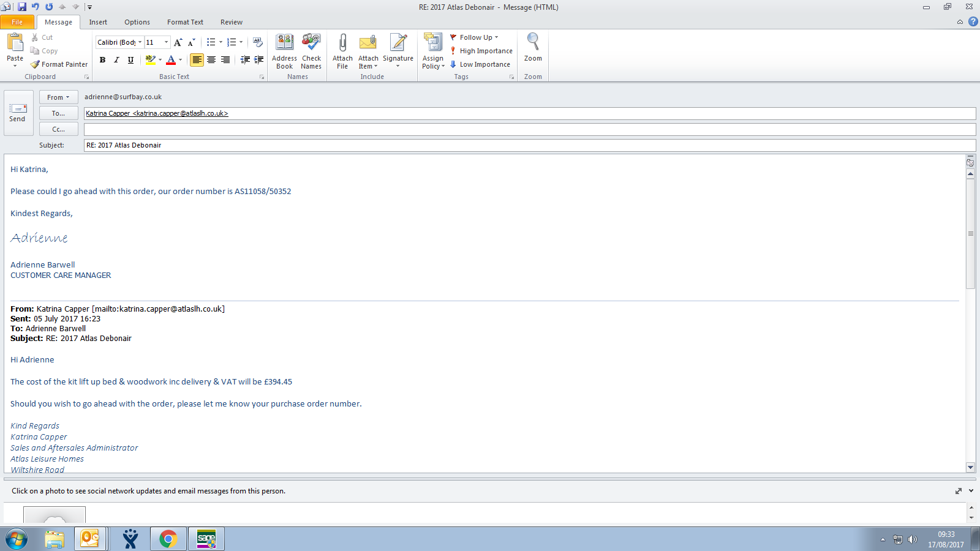Click the Format Painter tool
The height and width of the screenshot is (551, 980).
(x=59, y=64)
